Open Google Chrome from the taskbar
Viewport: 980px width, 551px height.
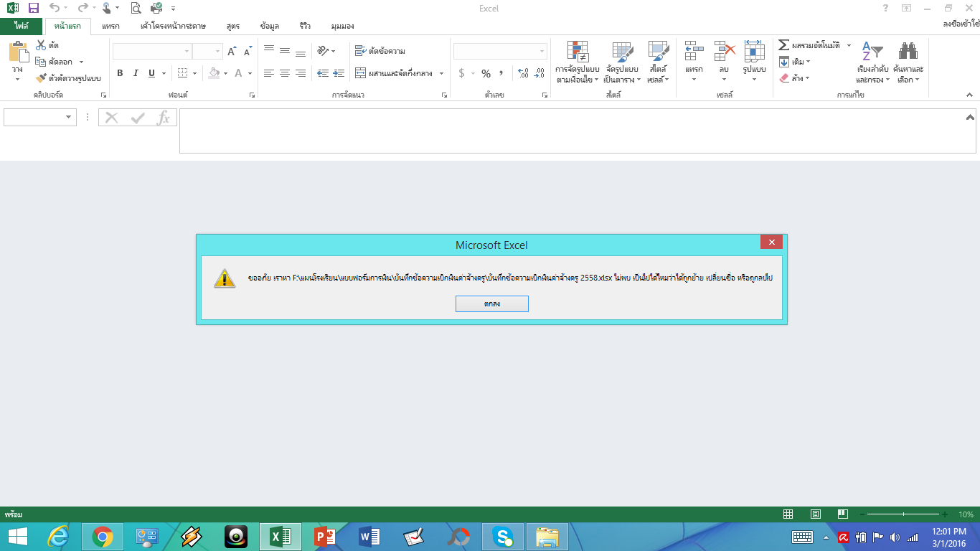[x=103, y=537]
